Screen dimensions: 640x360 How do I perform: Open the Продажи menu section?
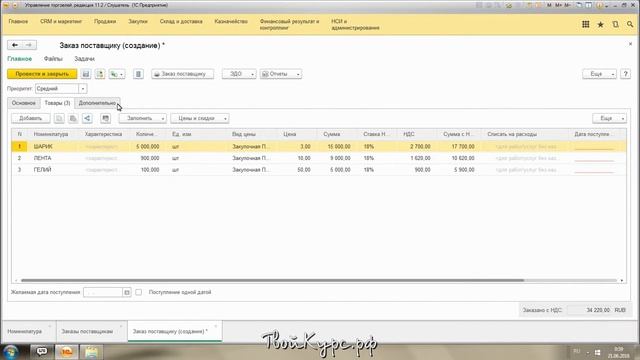pos(105,21)
